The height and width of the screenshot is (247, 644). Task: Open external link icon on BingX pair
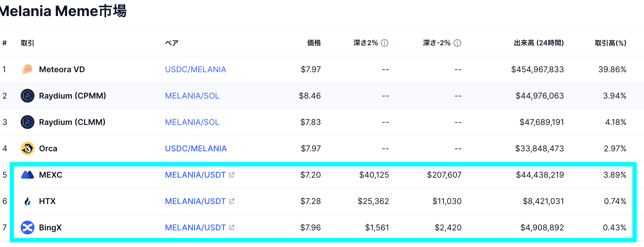click(232, 228)
